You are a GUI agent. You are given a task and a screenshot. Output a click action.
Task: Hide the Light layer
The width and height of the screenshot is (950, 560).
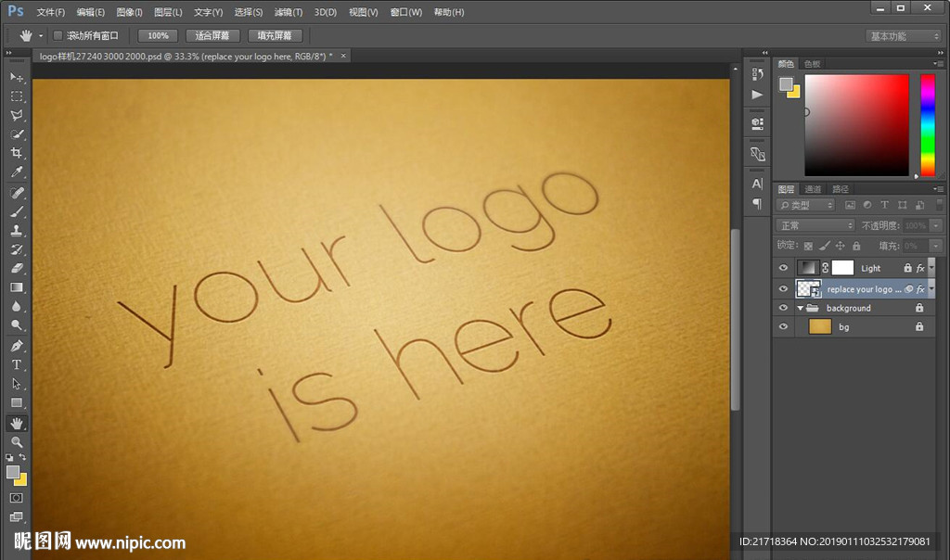click(783, 268)
